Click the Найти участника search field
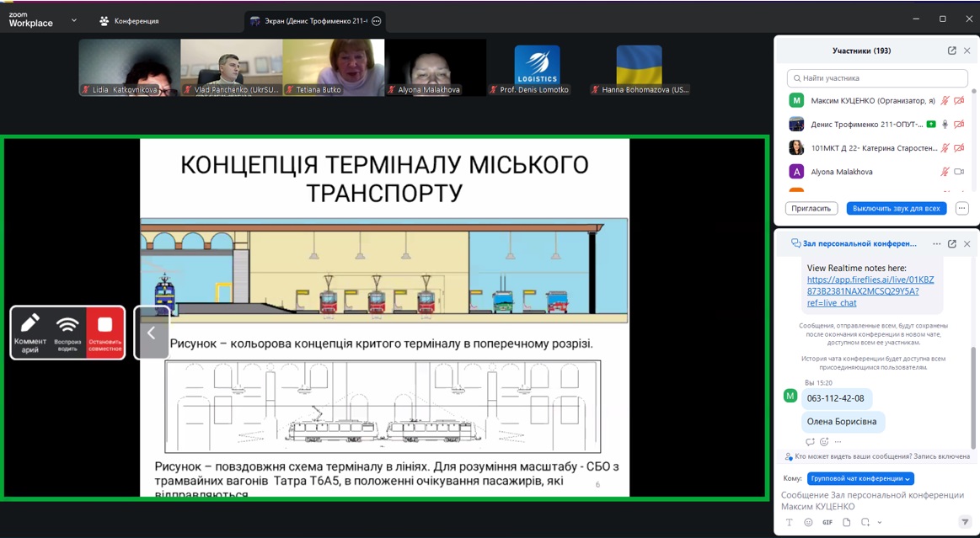The image size is (980, 538). point(877,78)
